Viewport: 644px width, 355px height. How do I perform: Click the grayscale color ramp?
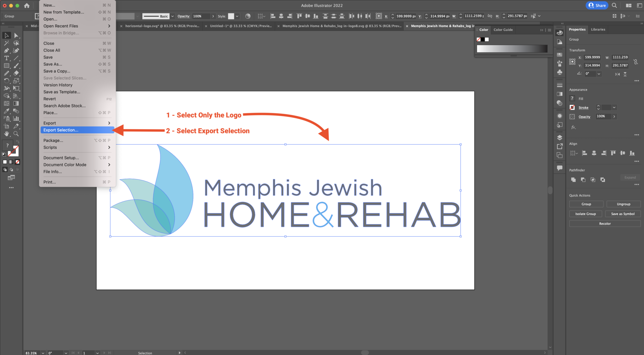(x=512, y=49)
